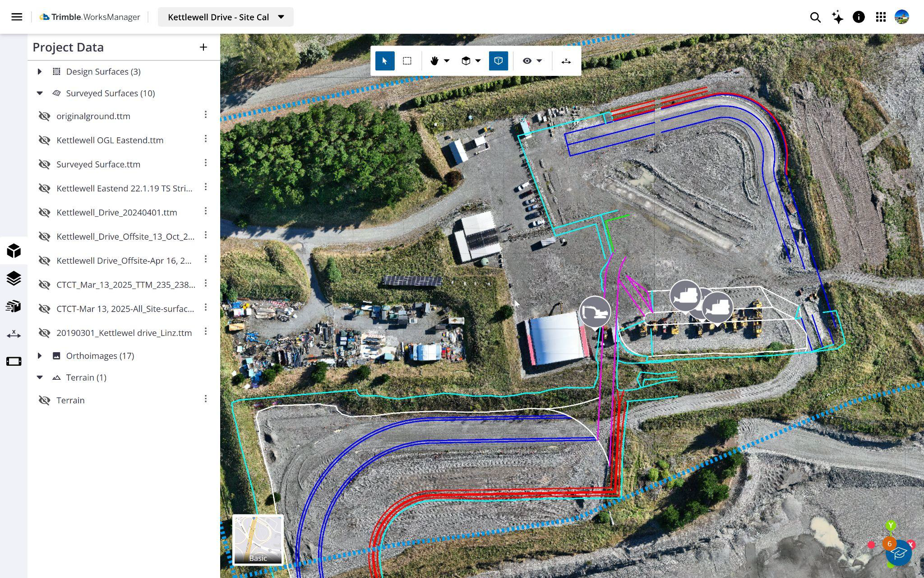The image size is (924, 578).
Task: Open the hamburger menu at top left
Action: 17,17
